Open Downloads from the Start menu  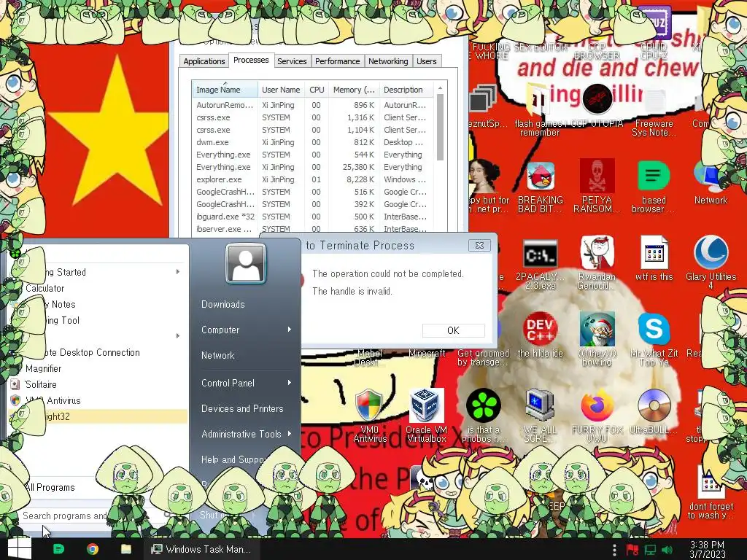(223, 304)
